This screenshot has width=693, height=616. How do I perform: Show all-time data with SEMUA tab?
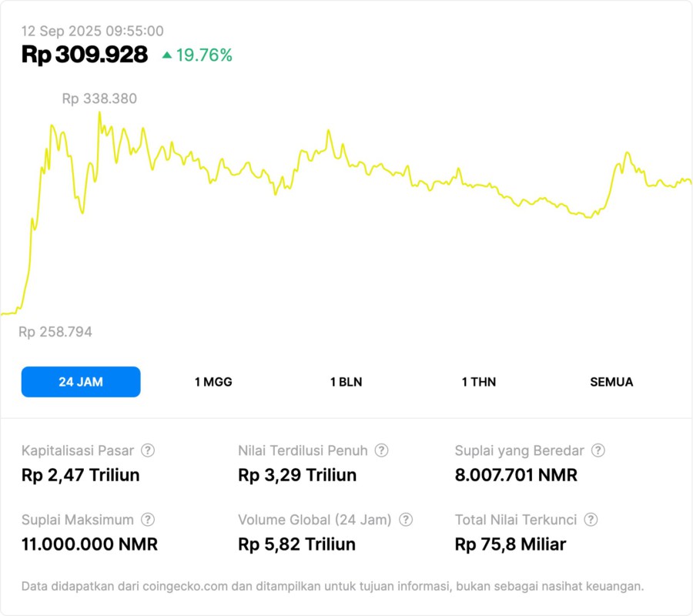pos(611,382)
